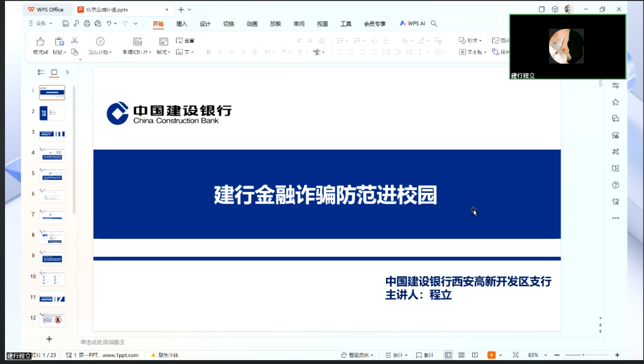The image size is (644, 364).
Task: Switch to outline view in slide panel
Action: [x=41, y=72]
